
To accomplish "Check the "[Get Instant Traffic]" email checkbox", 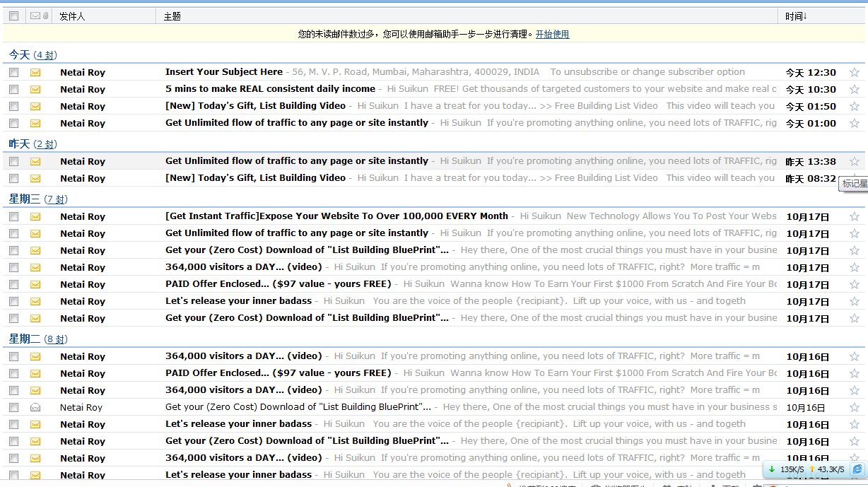I will coord(14,216).
